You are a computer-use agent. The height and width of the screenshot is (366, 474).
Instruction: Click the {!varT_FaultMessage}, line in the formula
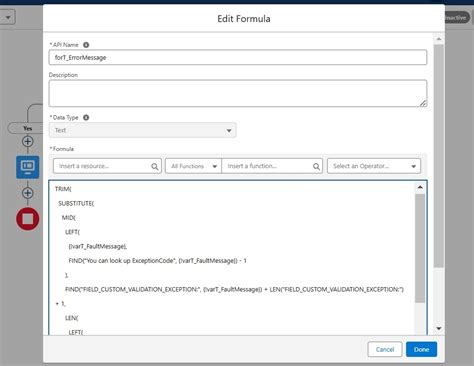(x=98, y=246)
